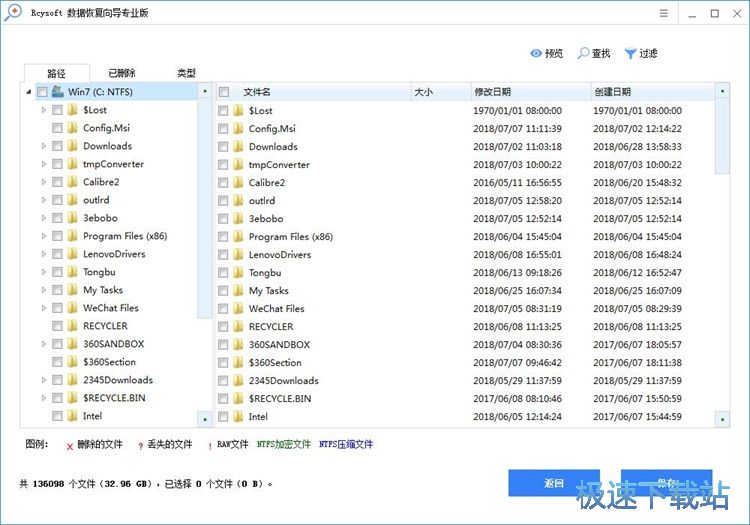Click the funnel filter icon
The width and height of the screenshot is (750, 525).
pos(630,54)
